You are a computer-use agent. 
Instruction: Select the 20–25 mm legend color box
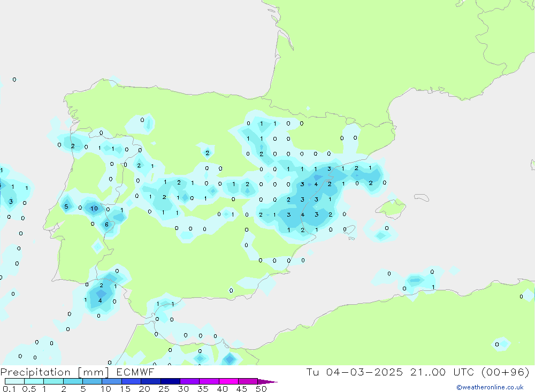pyautogui.click(x=151, y=381)
